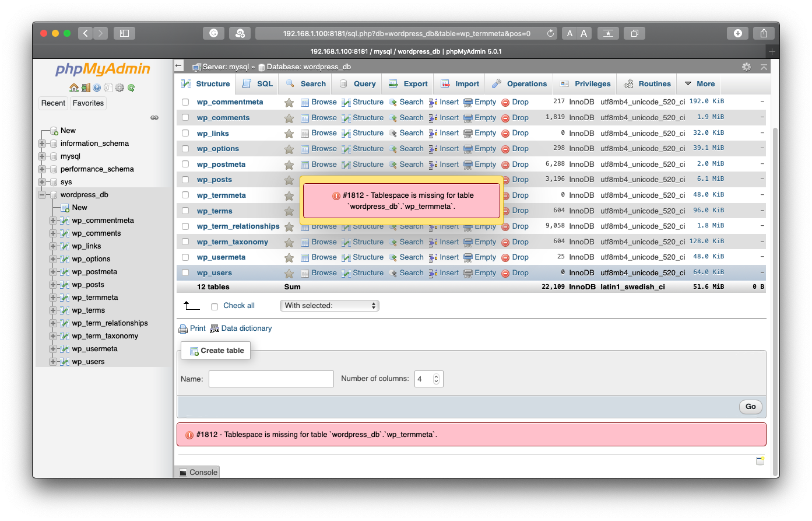This screenshot has height=521, width=812.
Task: Open new Safari tab with plus icon
Action: pos(772,51)
